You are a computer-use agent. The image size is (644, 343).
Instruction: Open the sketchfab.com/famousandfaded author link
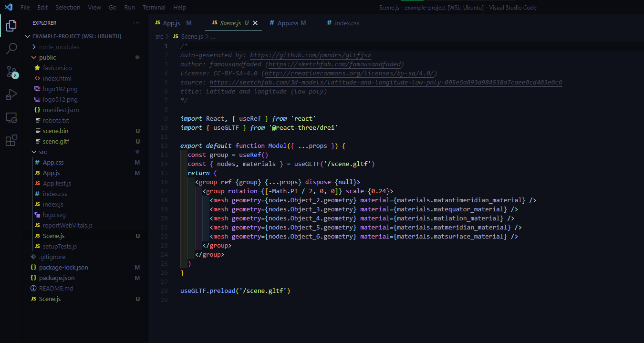click(335, 64)
